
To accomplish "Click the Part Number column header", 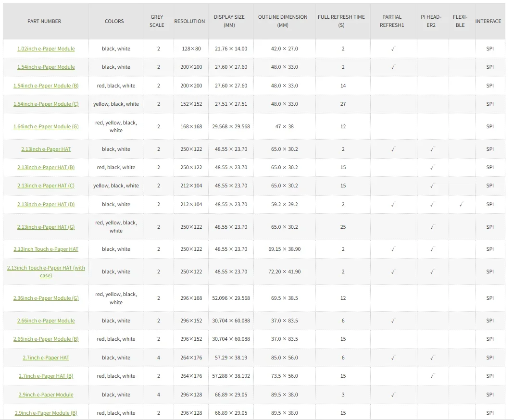I will (44, 21).
